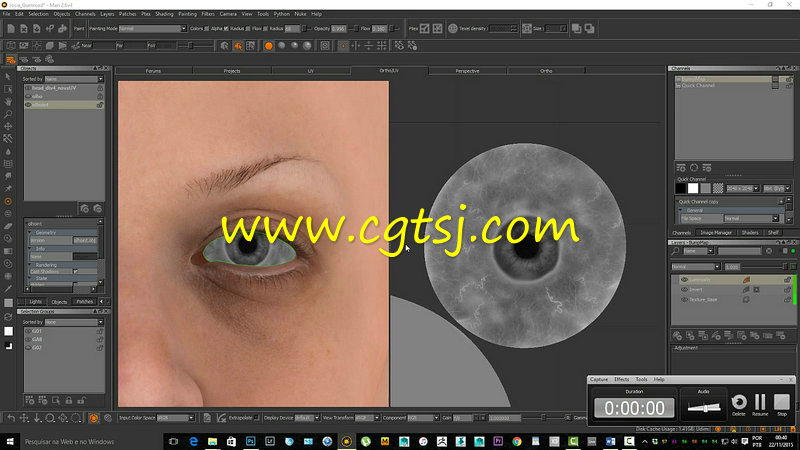The image size is (800, 450).
Task: Select the arrow Select tool
Action: pyautogui.click(x=8, y=77)
